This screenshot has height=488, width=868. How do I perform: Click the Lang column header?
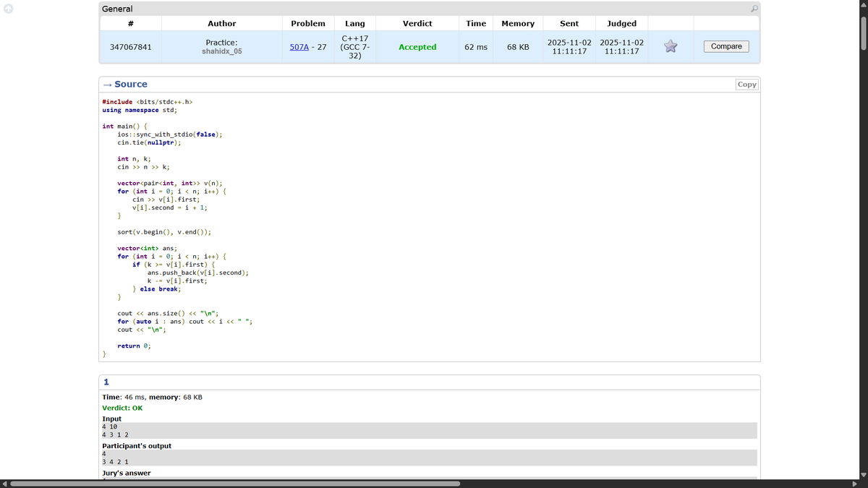pos(355,24)
